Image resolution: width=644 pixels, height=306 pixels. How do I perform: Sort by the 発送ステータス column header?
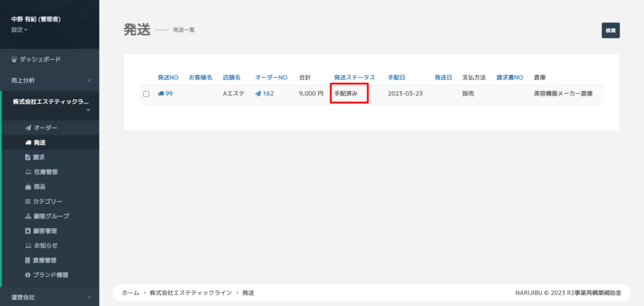354,77
